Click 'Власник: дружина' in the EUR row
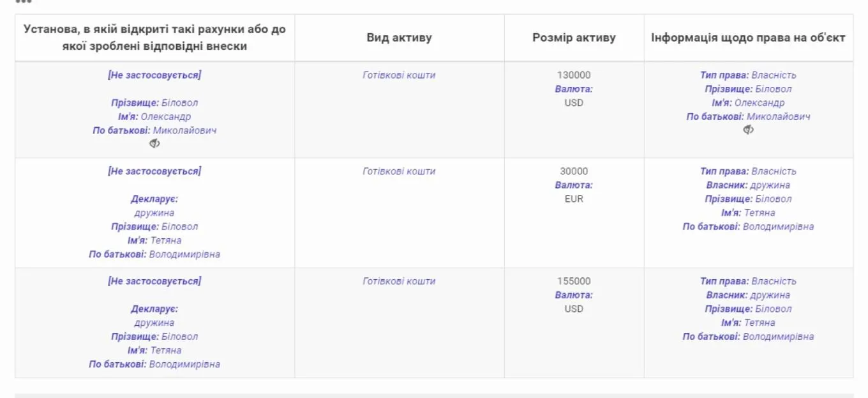 click(748, 185)
